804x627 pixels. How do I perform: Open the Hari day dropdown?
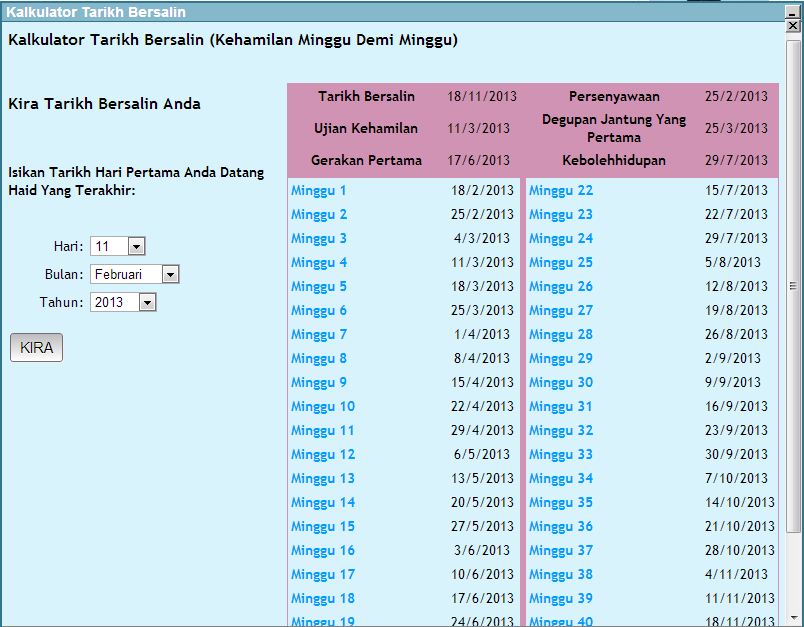[x=118, y=246]
